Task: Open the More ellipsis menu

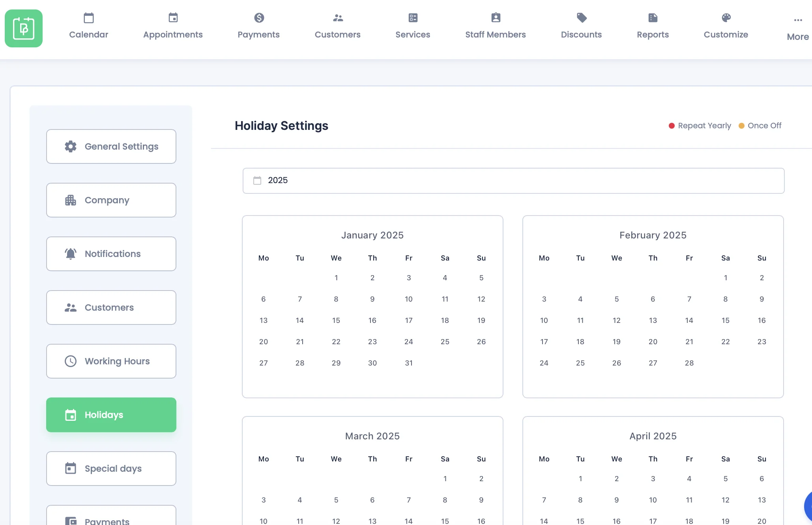Action: pyautogui.click(x=798, y=20)
